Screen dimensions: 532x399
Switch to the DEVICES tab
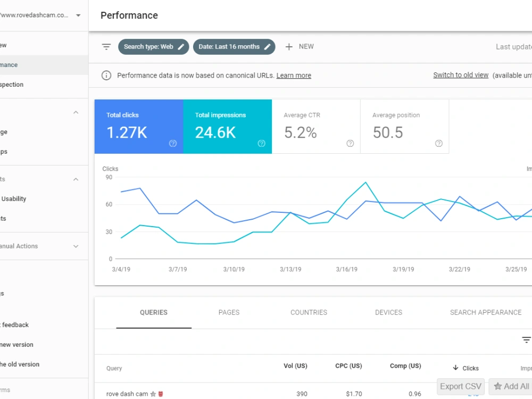(x=388, y=312)
